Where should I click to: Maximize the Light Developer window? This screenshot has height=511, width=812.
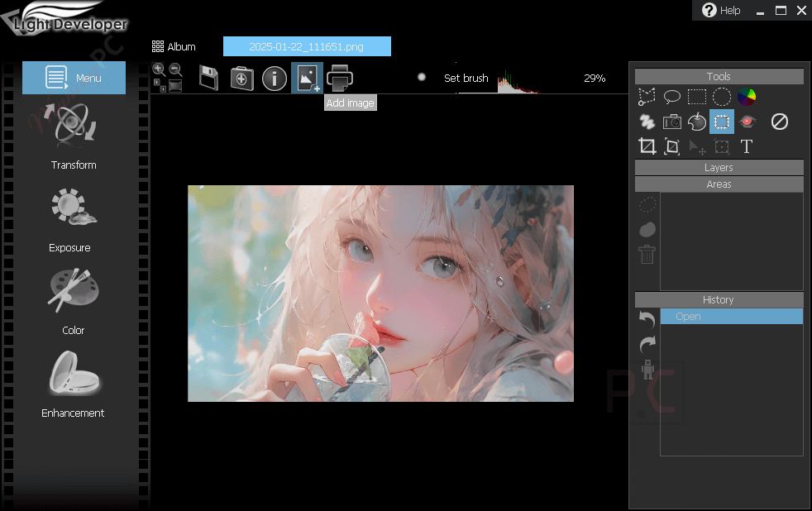coord(781,11)
